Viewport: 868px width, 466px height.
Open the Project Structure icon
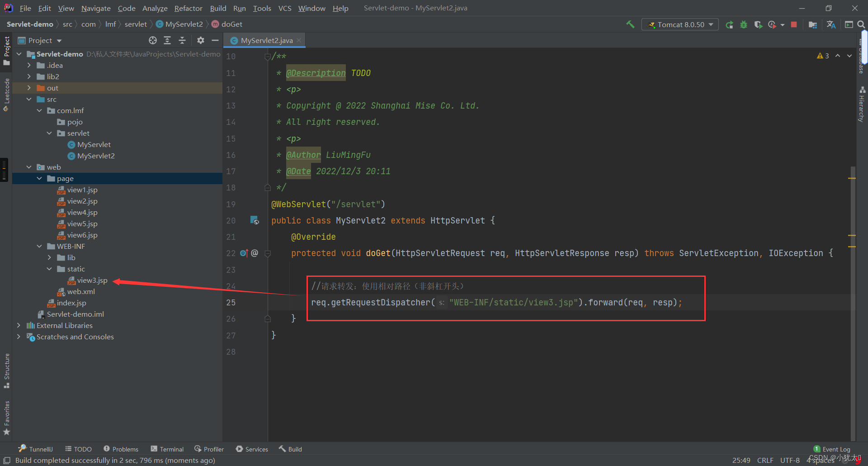(x=813, y=24)
